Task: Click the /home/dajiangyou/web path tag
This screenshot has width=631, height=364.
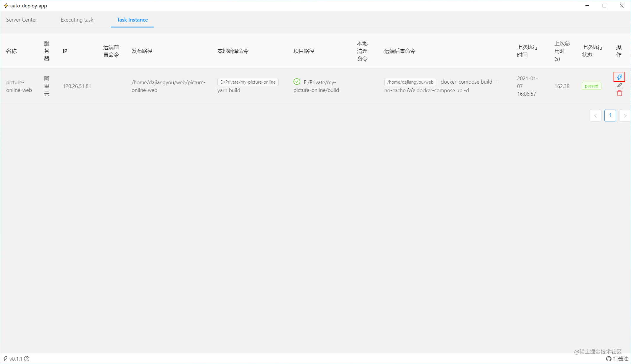Action: coord(410,82)
